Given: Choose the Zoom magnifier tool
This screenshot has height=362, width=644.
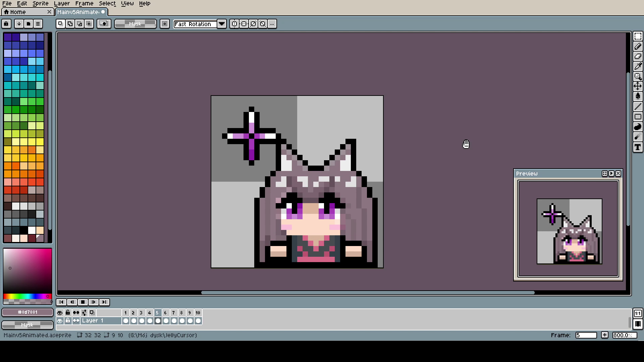Looking at the screenshot, I should (638, 76).
